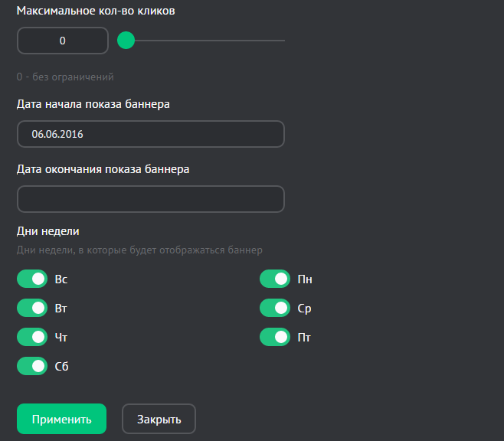Screen dimensions: 504x441
Task: Click the Дни недели heading
Action: coord(48,230)
